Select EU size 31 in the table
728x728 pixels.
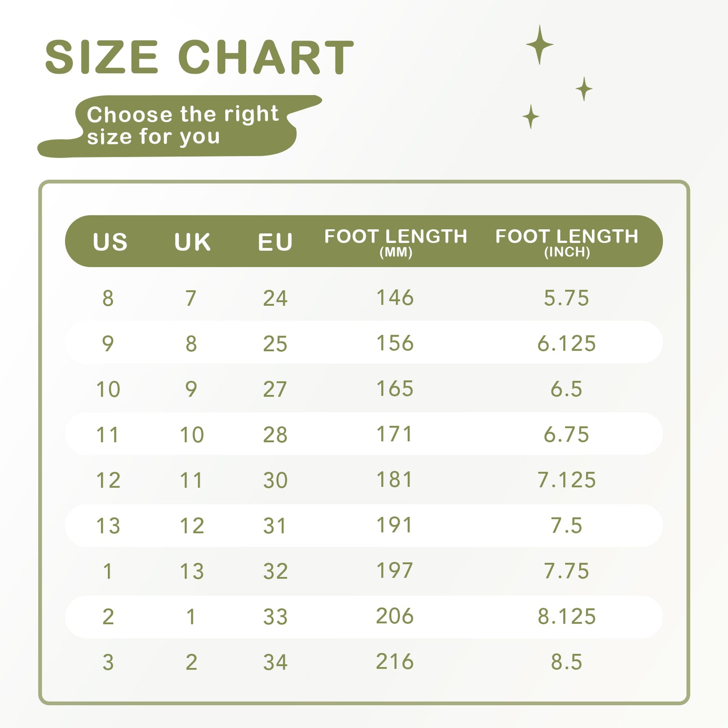[x=275, y=526]
